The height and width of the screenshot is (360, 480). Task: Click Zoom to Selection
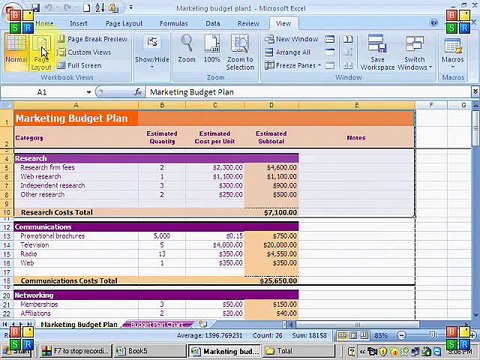click(240, 53)
